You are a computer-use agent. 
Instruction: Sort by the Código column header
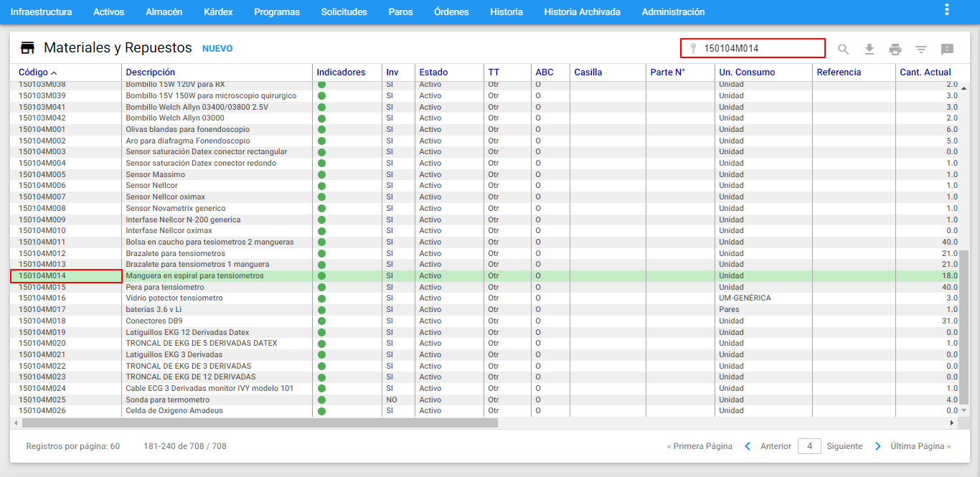click(33, 72)
